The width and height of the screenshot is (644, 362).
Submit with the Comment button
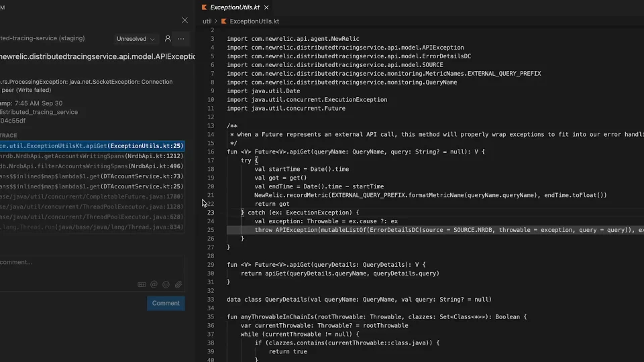(x=166, y=303)
